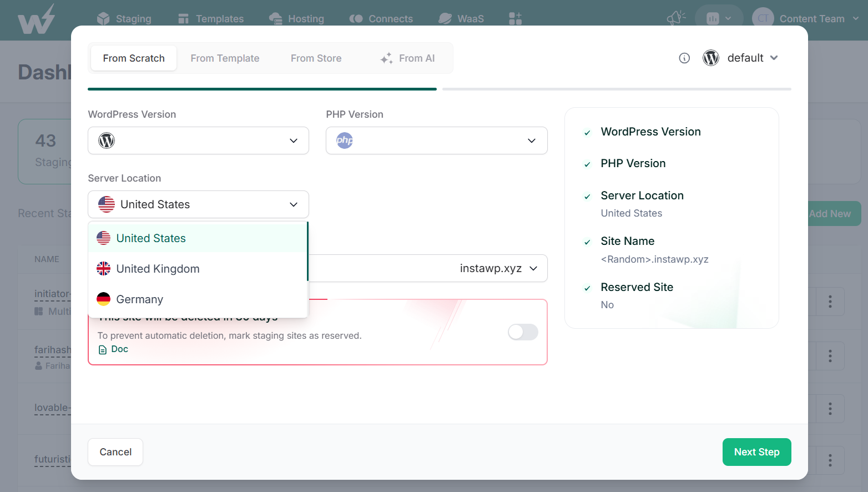
Task: Open the instawp.xyz domain dropdown
Action: point(499,268)
